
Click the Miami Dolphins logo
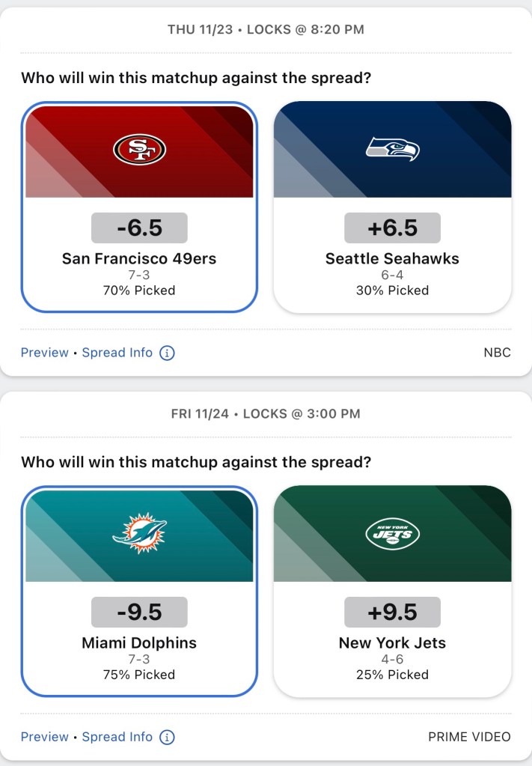point(140,533)
